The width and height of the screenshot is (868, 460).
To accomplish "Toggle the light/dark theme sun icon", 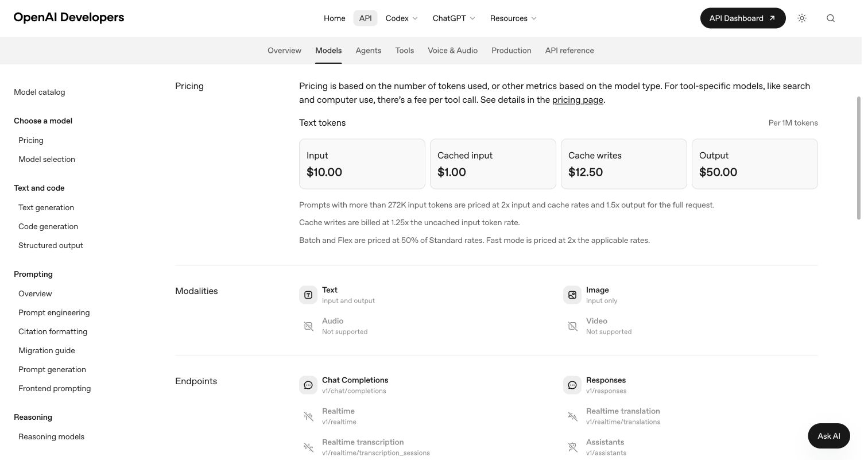I will pos(802,18).
